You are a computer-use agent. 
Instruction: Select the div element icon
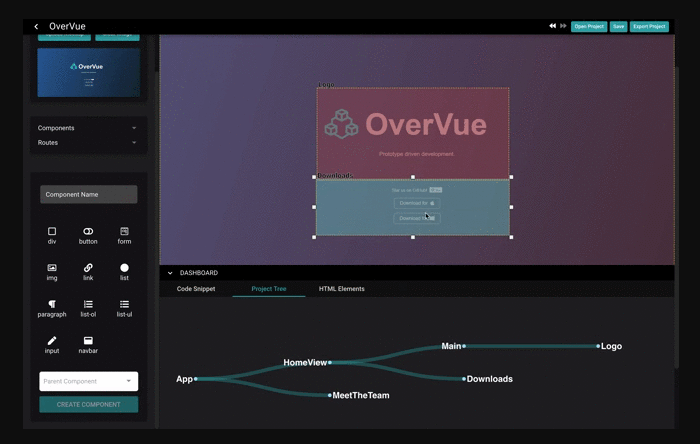point(52,231)
